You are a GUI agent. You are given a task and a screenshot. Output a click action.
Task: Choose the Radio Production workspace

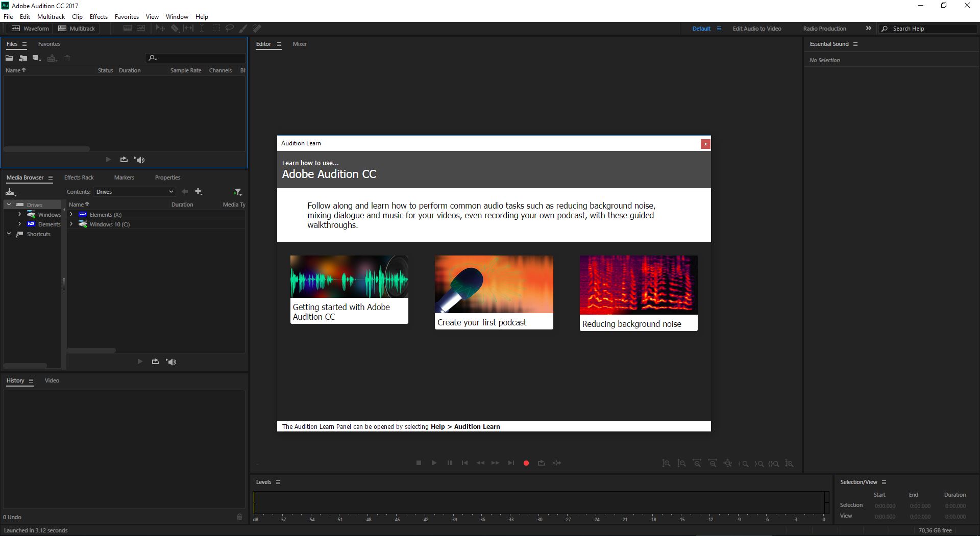coord(824,29)
